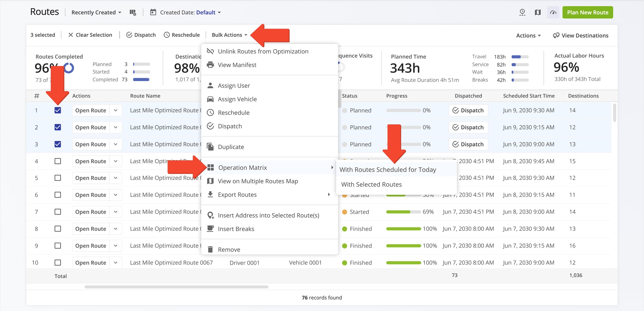Click the vertical scrollbar at table right
This screenshot has width=644, height=311.
[x=614, y=112]
